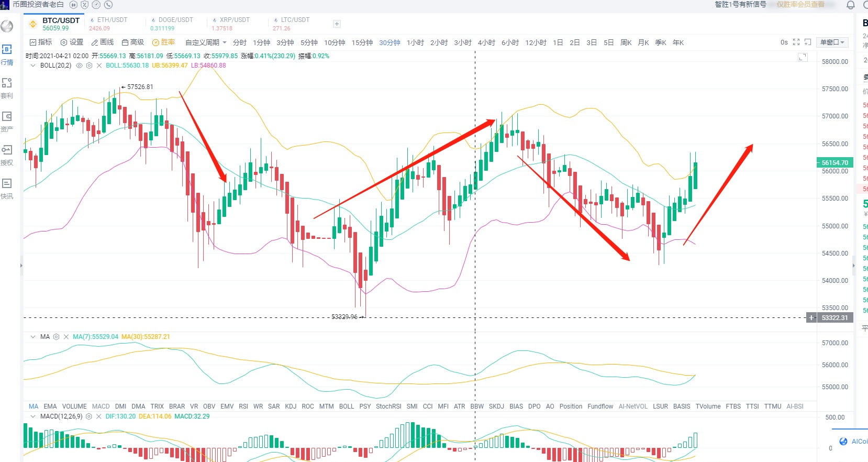The image size is (868, 462).
Task: Select the 1小时 timeframe
Action: point(416,42)
